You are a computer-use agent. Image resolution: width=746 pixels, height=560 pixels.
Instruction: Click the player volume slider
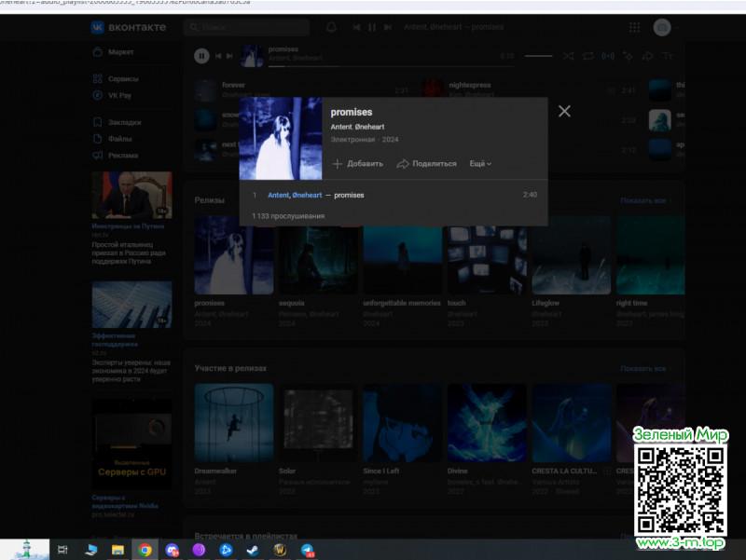click(x=538, y=56)
